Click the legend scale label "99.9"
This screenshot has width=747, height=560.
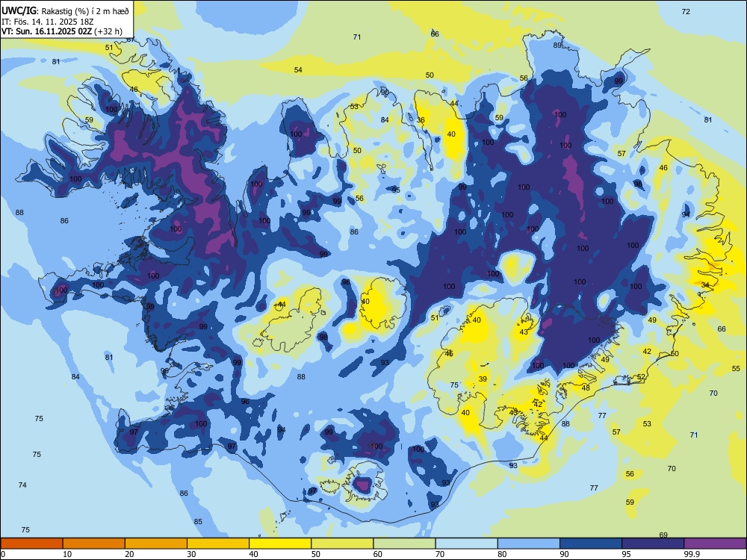[691, 554]
